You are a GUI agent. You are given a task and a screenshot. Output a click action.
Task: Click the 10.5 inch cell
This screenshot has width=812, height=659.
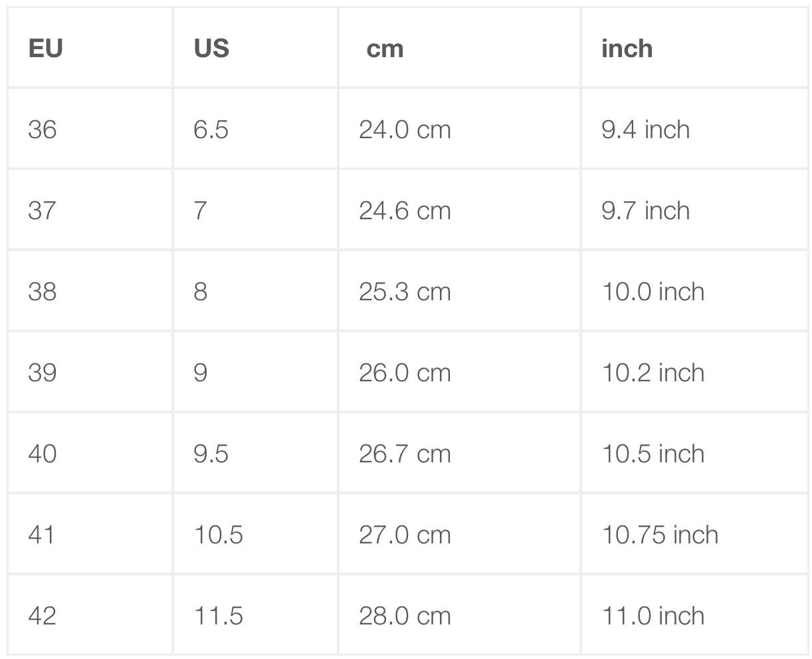[x=653, y=454]
